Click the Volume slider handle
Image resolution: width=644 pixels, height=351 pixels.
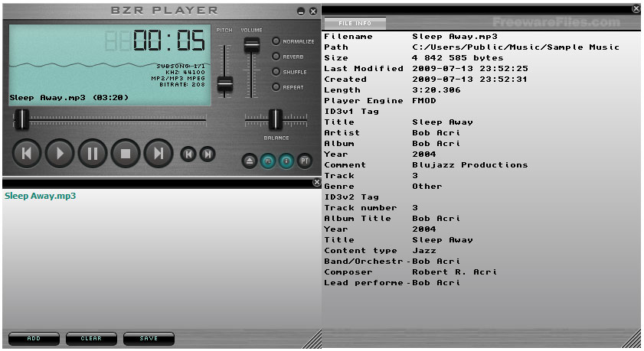coord(252,44)
